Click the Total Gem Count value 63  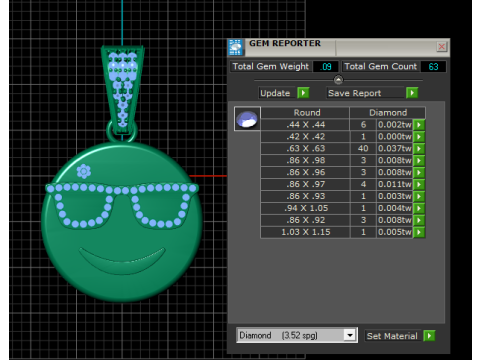pos(433,67)
